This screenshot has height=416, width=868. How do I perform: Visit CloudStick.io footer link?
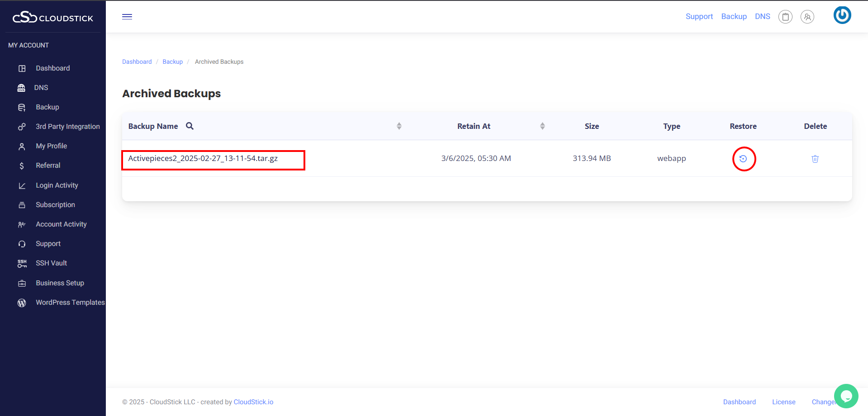tap(253, 402)
